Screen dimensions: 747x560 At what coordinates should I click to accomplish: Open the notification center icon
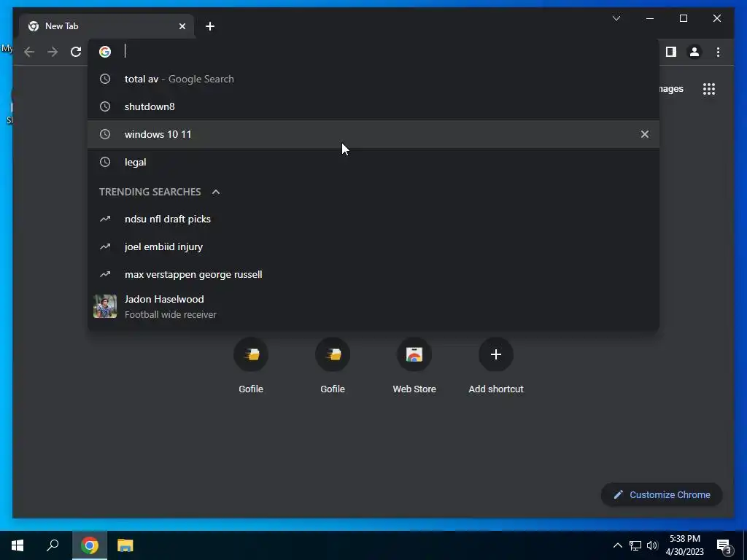pos(724,546)
